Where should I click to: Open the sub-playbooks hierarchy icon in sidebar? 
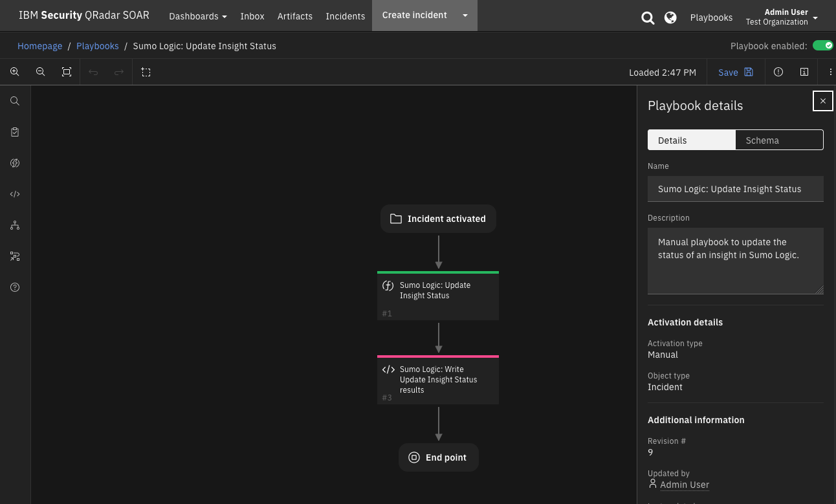pos(15,225)
